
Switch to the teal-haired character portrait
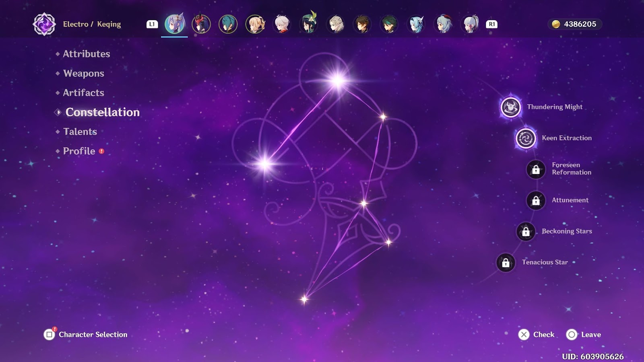click(228, 24)
